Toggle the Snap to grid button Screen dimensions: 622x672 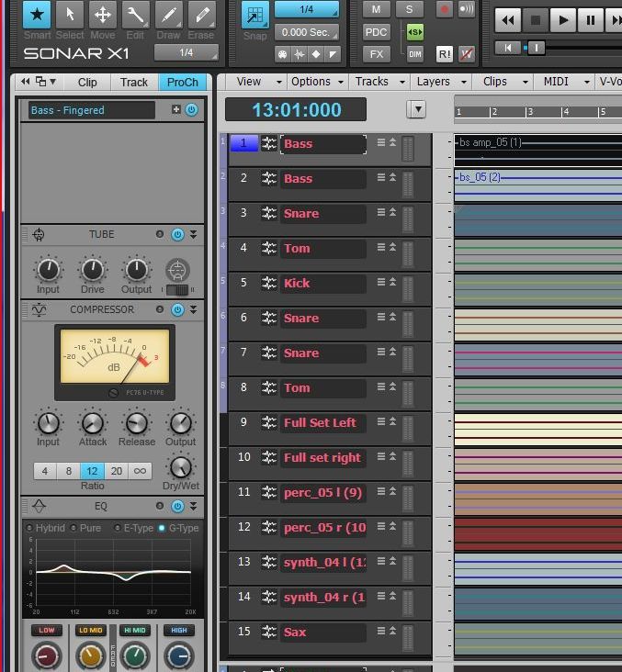tap(255, 16)
